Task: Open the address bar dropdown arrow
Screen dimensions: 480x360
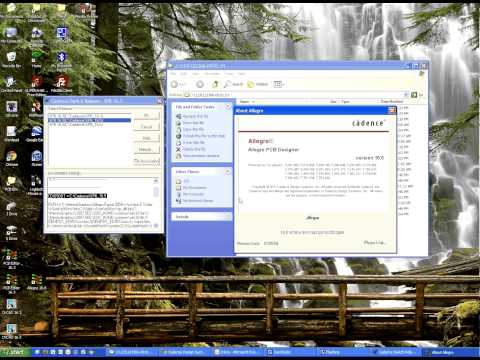Action: pyautogui.click(x=406, y=95)
